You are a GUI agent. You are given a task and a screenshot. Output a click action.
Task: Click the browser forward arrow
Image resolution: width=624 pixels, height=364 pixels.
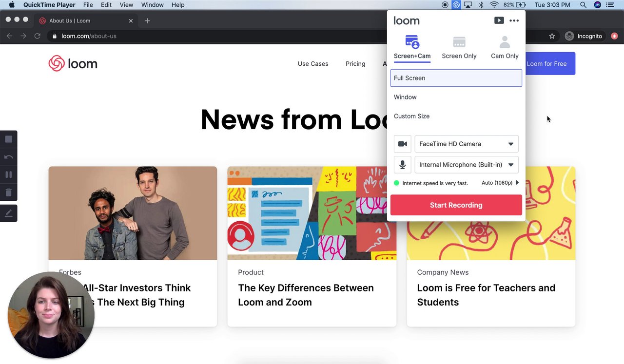tap(23, 36)
